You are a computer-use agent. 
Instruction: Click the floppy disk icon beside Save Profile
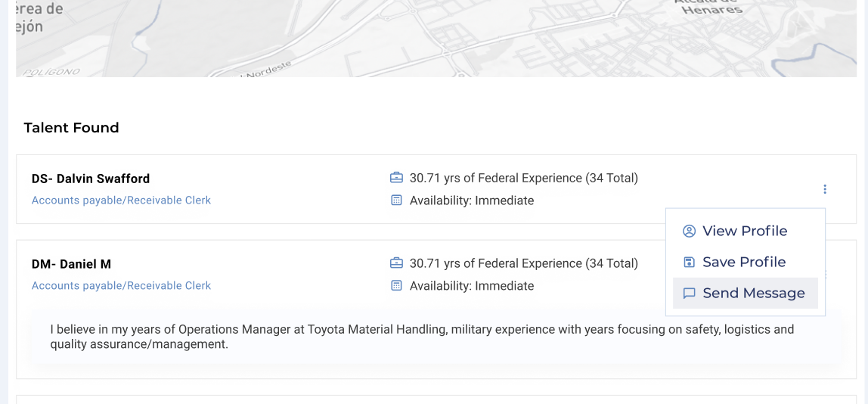click(x=689, y=263)
